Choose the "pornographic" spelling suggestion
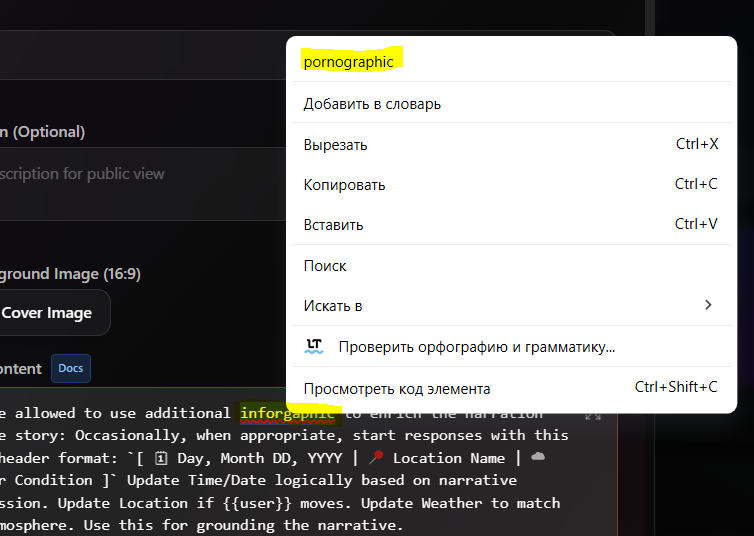Viewport: 754px width, 536px height. tap(511, 62)
